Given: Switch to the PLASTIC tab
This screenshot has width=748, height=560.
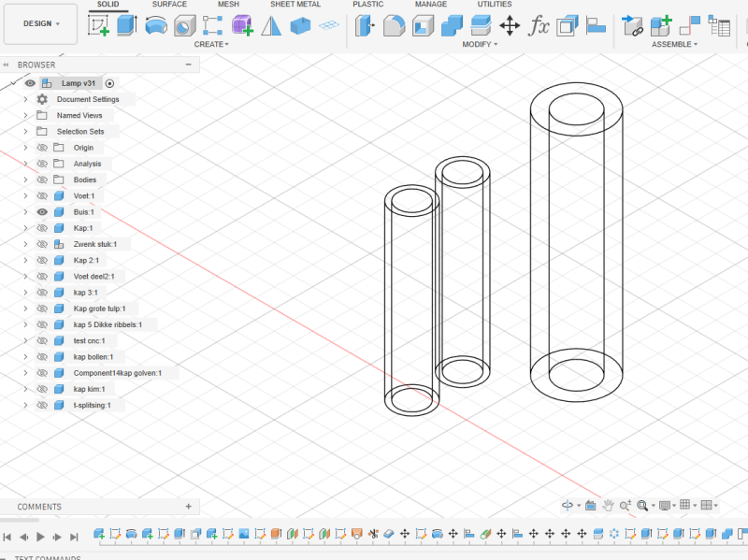Looking at the screenshot, I should coord(367,5).
